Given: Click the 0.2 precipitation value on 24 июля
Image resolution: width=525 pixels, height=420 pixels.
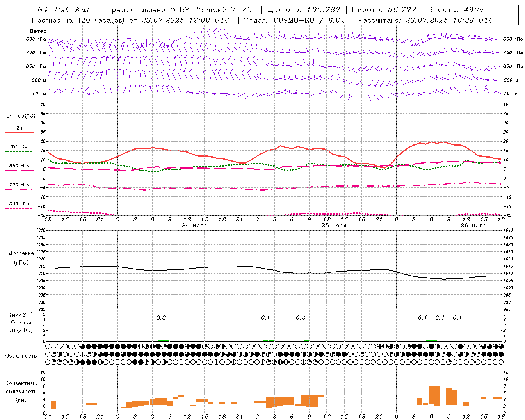Looking at the screenshot, I should click(161, 317).
